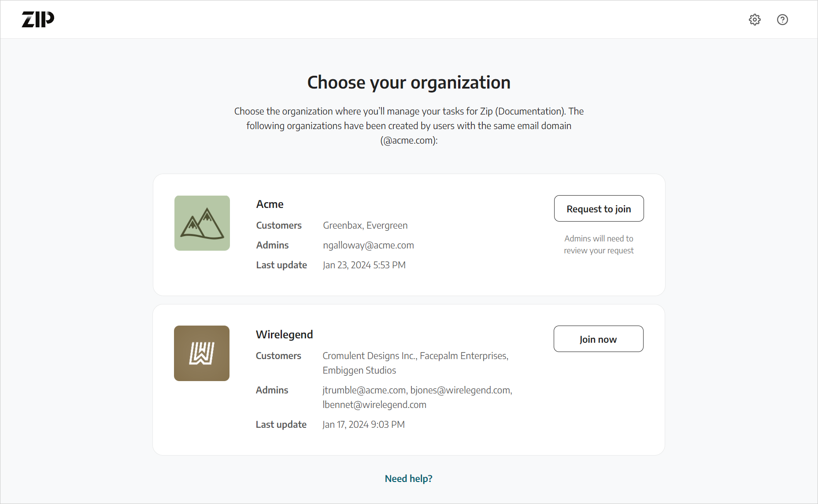The height and width of the screenshot is (504, 818).
Task: Open settings via the gear icon
Action: 755,20
